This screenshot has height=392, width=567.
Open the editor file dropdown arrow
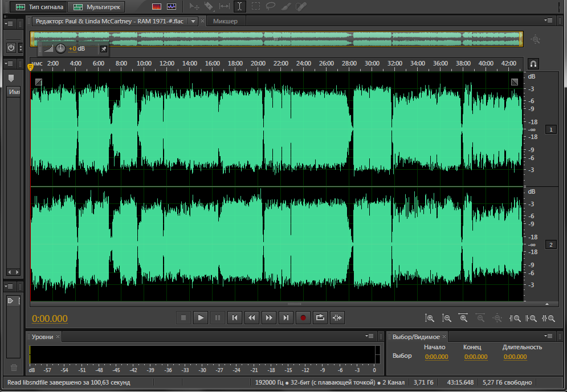click(x=193, y=21)
